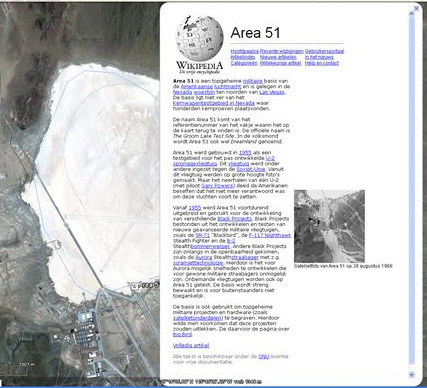Click the GNU license link
This screenshot has width=427, height=388.
click(264, 356)
